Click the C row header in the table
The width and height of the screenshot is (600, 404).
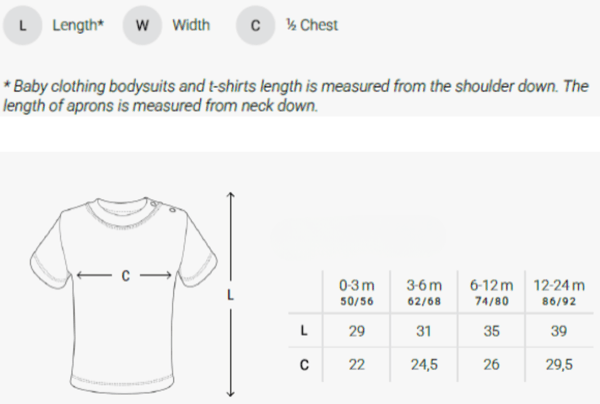pos(303,366)
